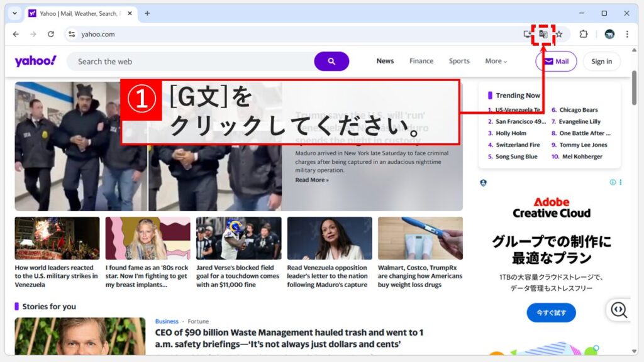Open the Chrome Extensions puzzle icon
The height and width of the screenshot is (362, 644).
point(584,35)
